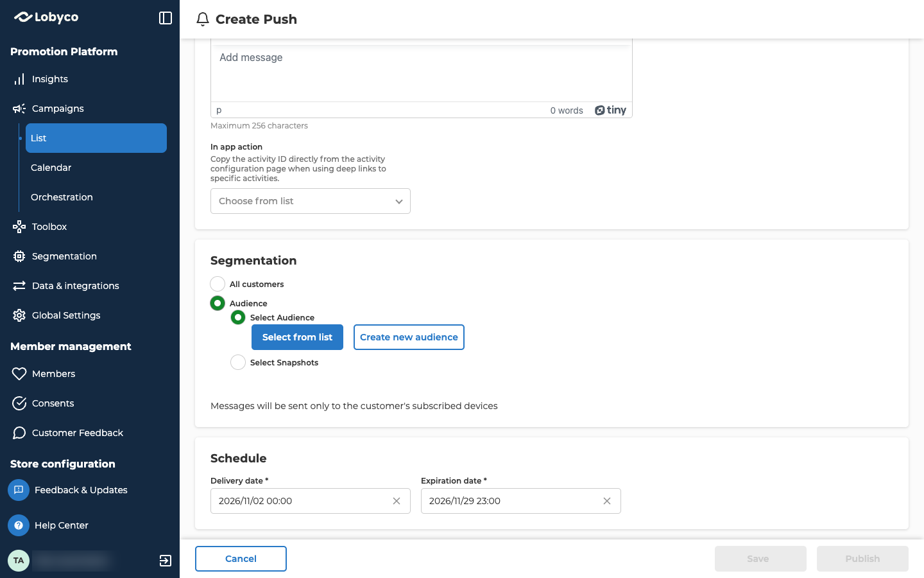Open Customer Feedback in the sidebar

pos(90,433)
